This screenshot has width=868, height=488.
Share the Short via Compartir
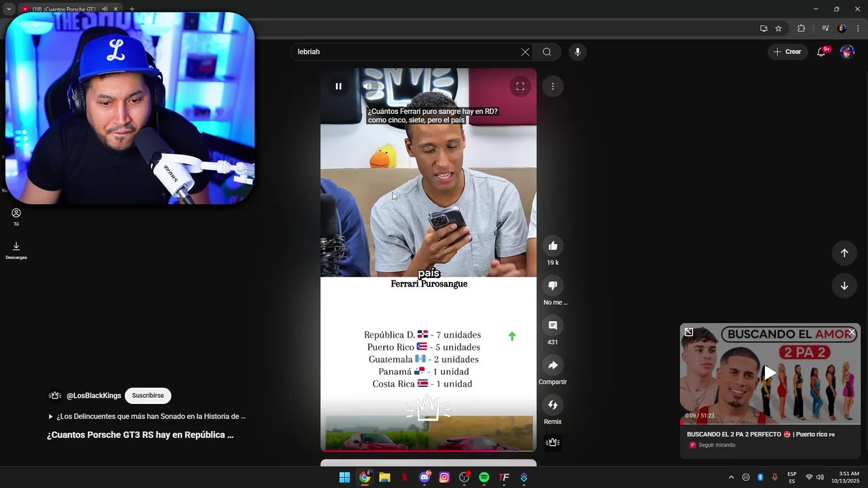point(553,365)
